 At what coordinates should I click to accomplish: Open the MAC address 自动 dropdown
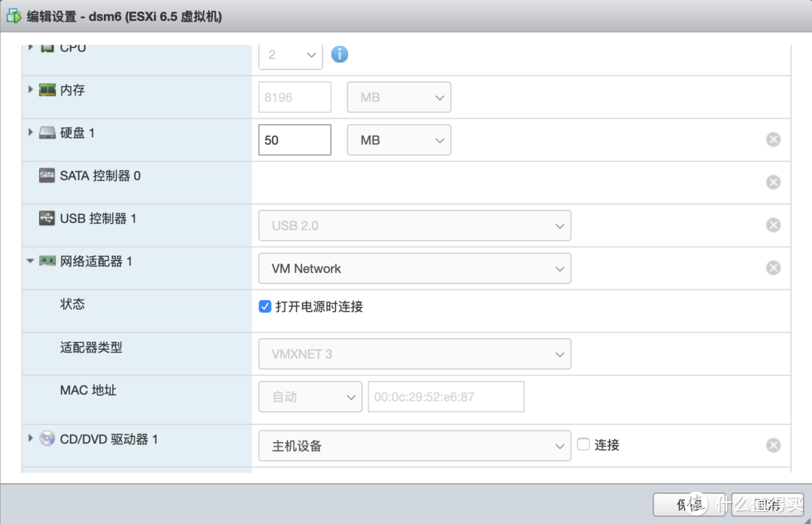(x=311, y=397)
